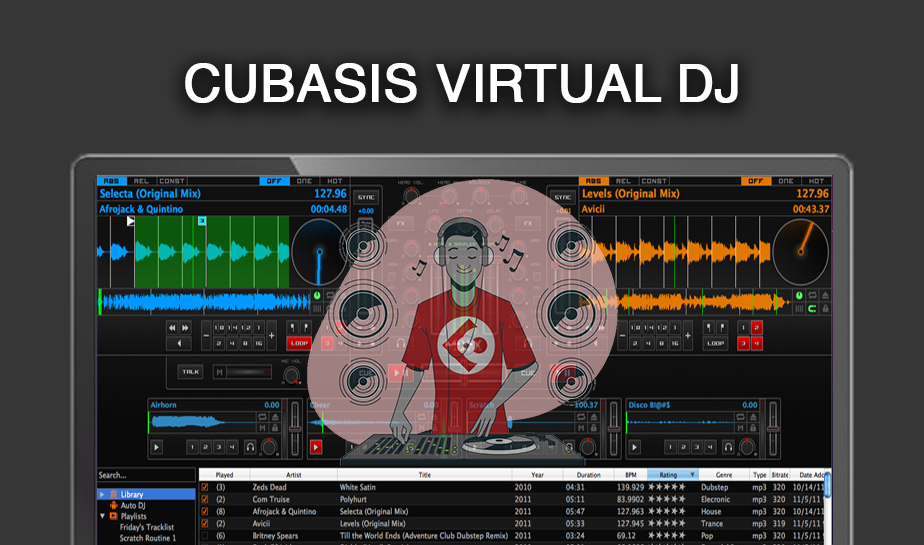The height and width of the screenshot is (545, 924).
Task: Click the microphone TALK button
Action: pyautogui.click(x=190, y=372)
